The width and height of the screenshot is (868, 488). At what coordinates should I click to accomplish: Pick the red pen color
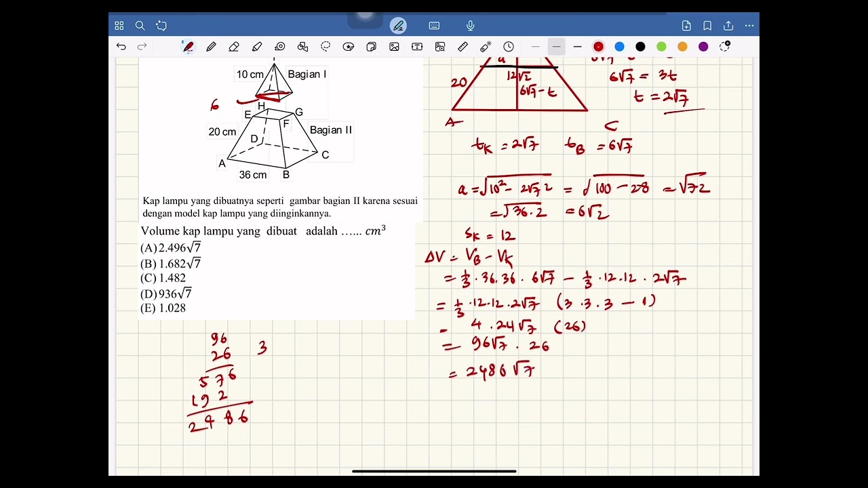point(598,47)
